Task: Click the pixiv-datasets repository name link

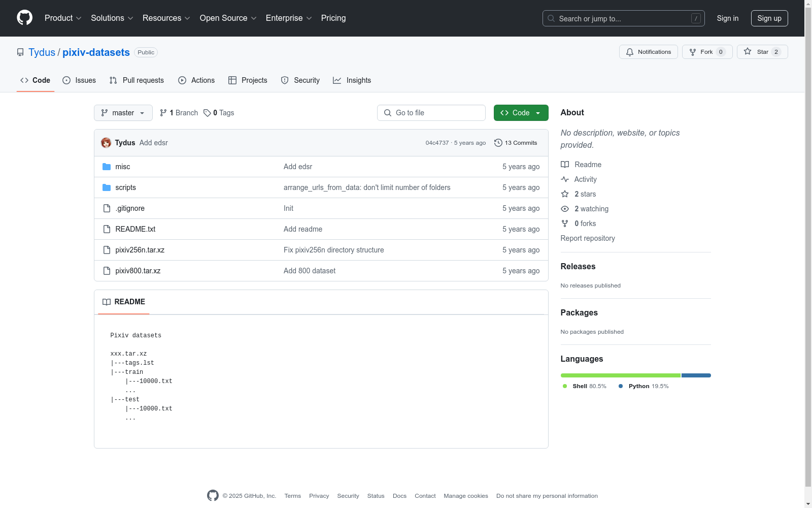Action: click(x=96, y=52)
